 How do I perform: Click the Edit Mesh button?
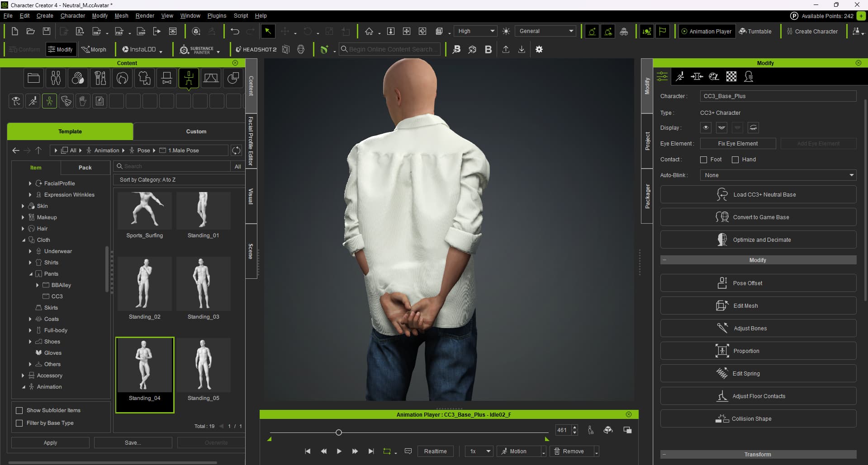pos(758,306)
